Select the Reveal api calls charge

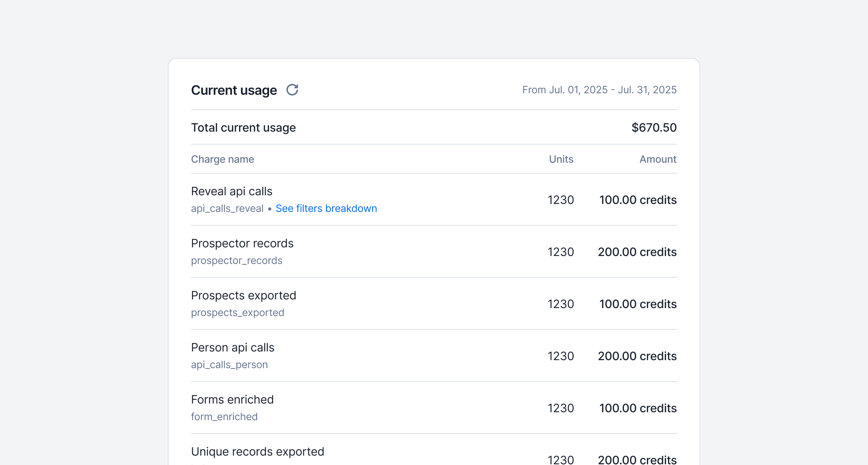coord(231,191)
